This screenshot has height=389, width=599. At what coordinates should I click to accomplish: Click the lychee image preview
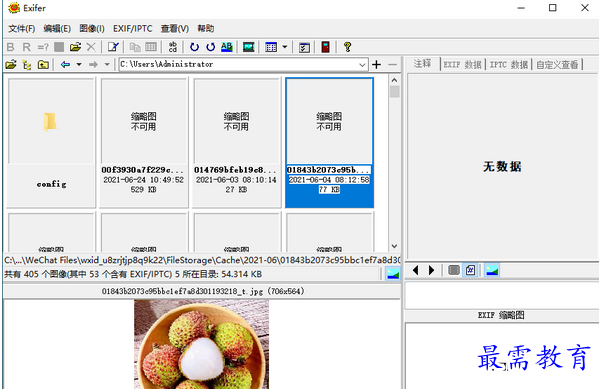(x=201, y=344)
